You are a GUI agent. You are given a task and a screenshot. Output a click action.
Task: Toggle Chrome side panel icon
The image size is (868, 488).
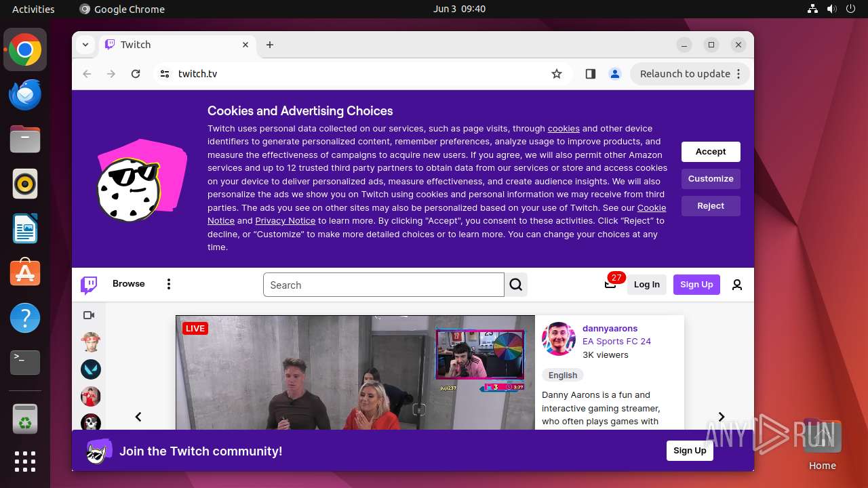[591, 74]
